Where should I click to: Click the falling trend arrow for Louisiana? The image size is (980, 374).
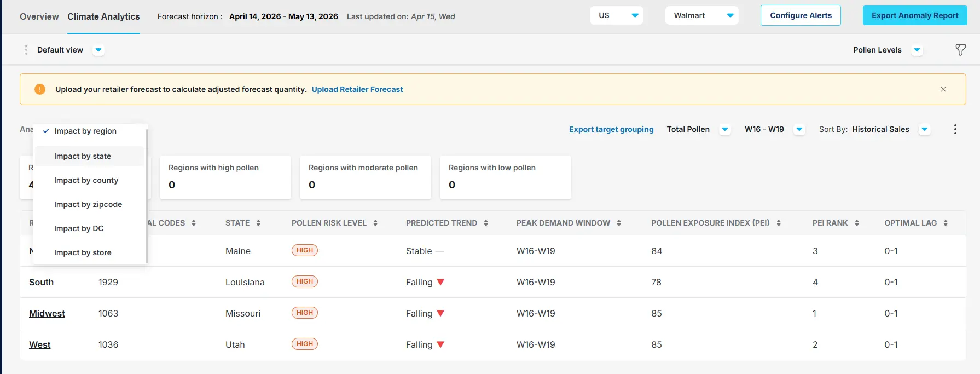440,282
